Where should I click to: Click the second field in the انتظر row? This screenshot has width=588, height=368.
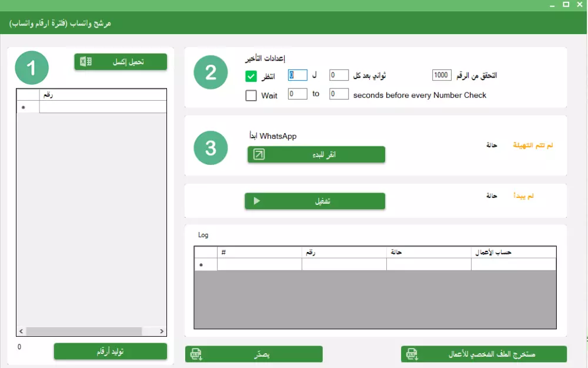click(x=339, y=75)
